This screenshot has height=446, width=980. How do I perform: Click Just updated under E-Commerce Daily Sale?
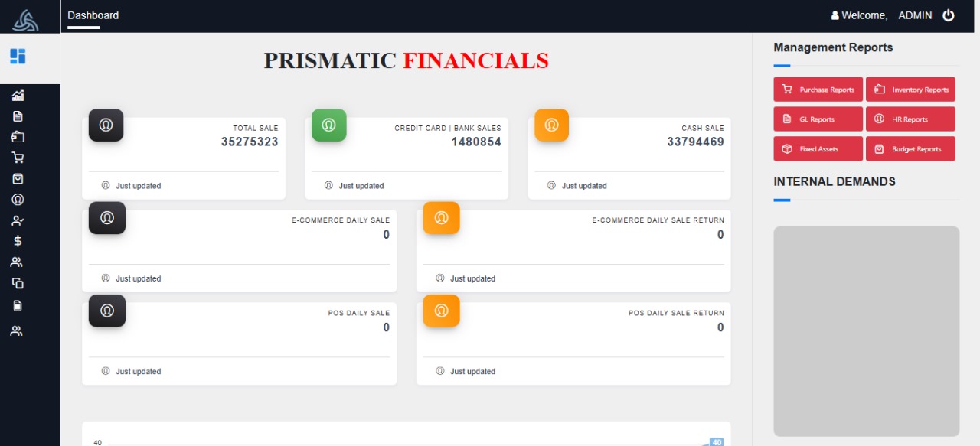point(139,279)
